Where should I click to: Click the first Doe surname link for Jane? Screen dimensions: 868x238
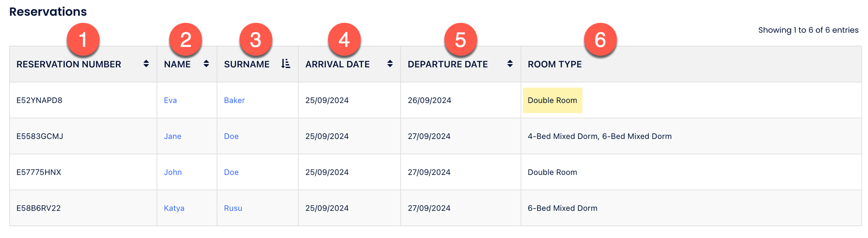(231, 136)
